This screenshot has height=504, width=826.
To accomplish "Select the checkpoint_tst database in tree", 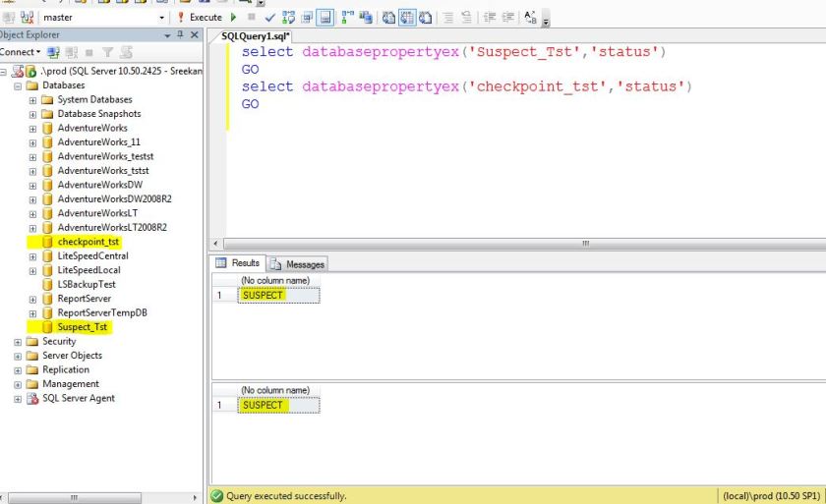I will point(88,242).
